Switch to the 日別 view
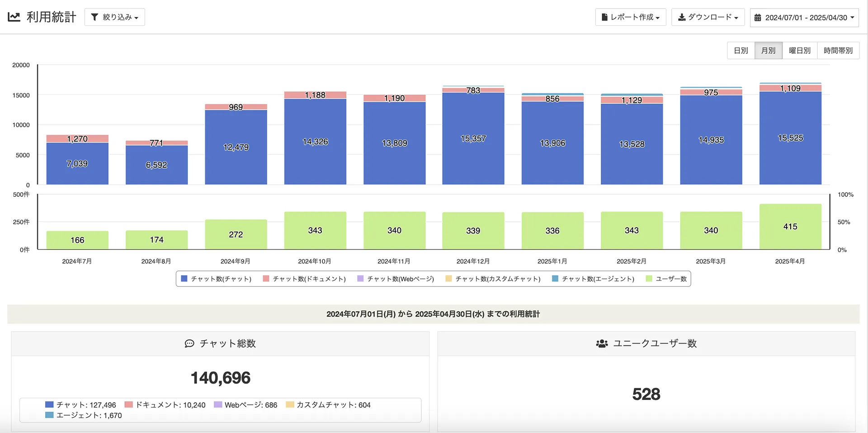The image size is (868, 433). (741, 51)
